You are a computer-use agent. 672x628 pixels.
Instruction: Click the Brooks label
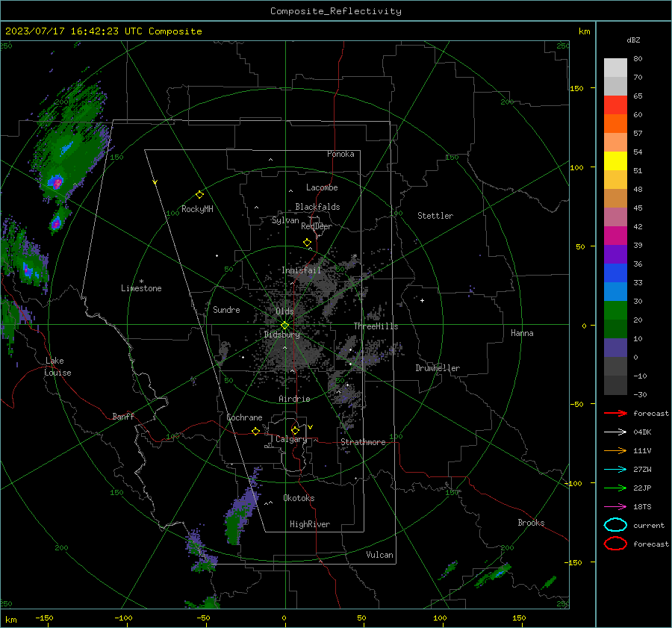point(531,523)
